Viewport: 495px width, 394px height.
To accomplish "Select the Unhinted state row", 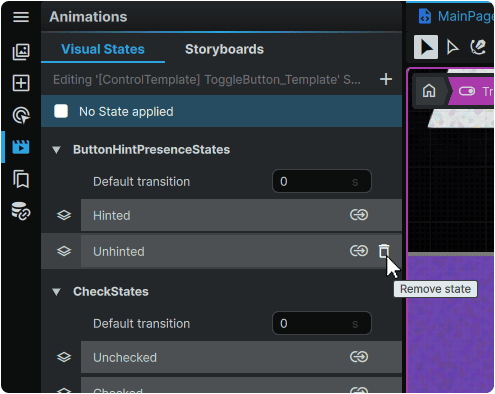I will 241,251.
